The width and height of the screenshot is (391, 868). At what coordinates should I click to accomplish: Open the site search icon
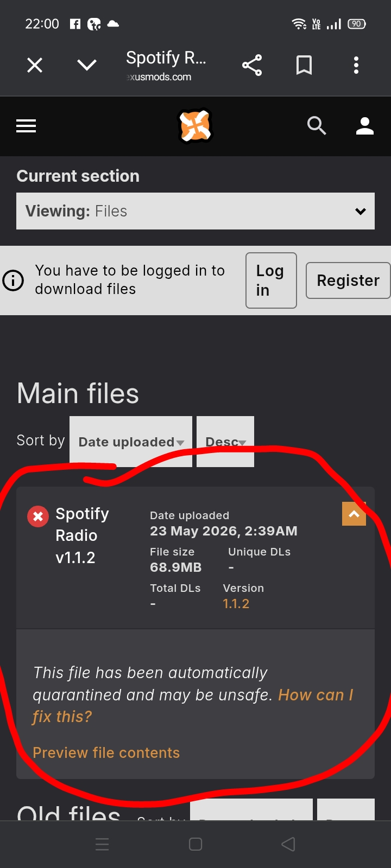317,126
